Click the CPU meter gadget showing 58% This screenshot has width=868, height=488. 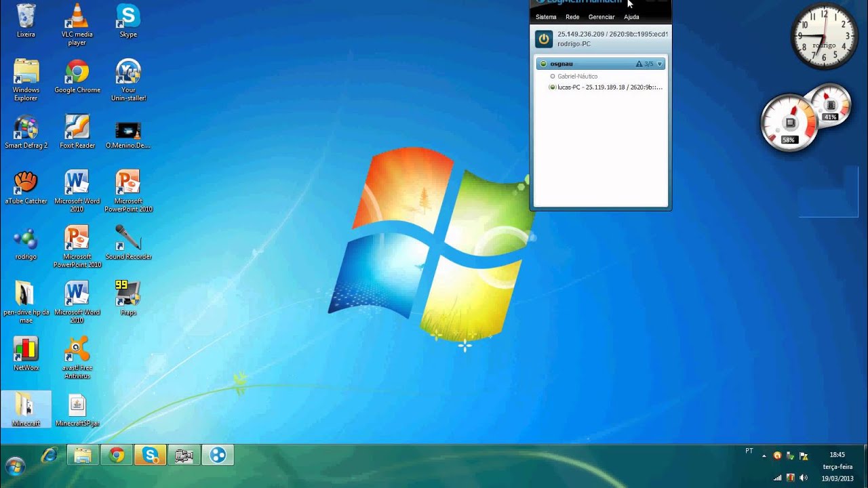pyautogui.click(x=789, y=123)
